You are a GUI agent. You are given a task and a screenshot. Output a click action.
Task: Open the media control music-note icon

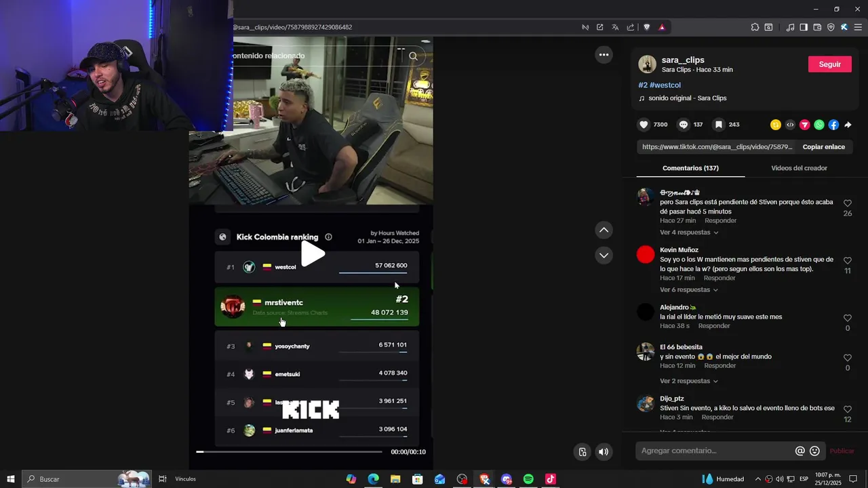point(790,27)
